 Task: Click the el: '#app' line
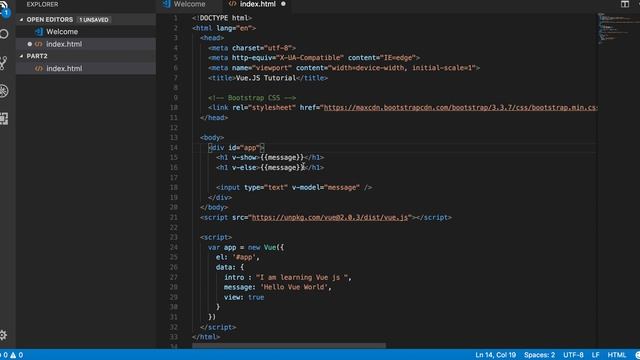click(x=238, y=258)
